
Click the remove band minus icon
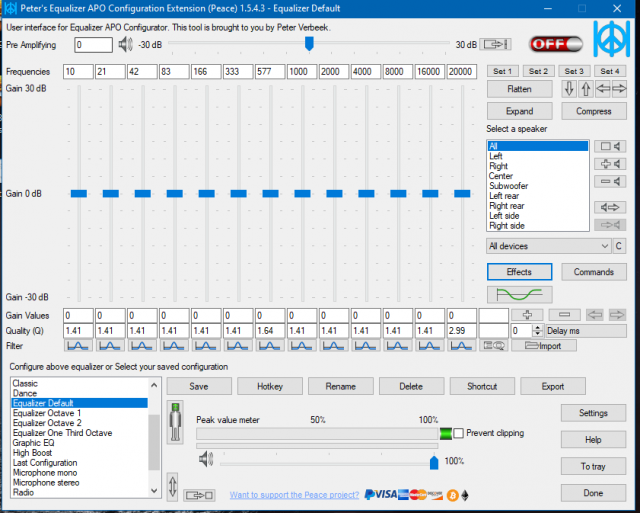coord(564,315)
